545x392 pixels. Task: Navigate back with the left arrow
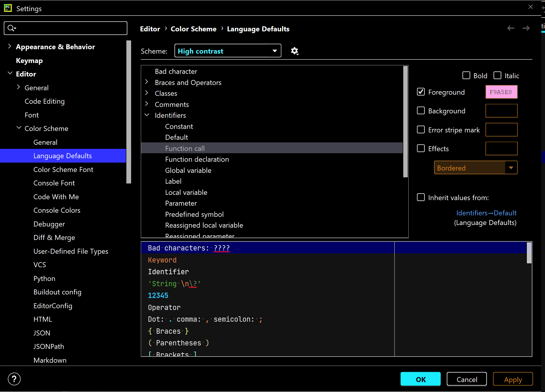[511, 28]
